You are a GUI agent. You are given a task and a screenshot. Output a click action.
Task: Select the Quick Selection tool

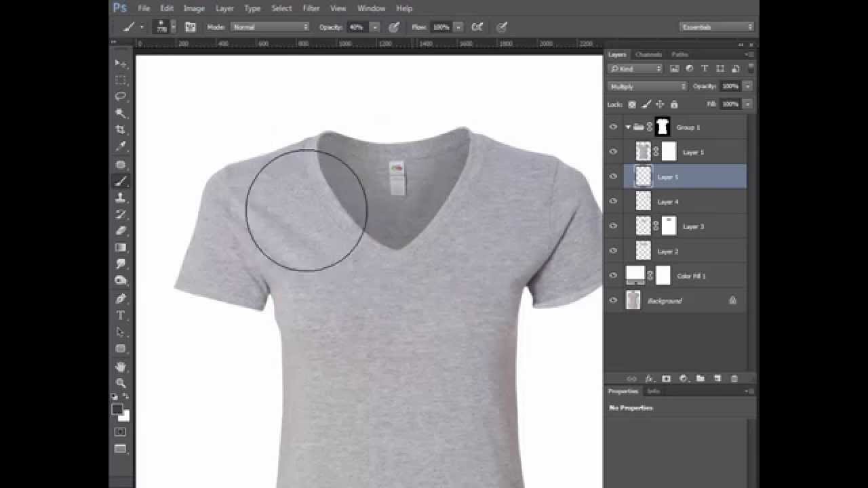(x=121, y=113)
